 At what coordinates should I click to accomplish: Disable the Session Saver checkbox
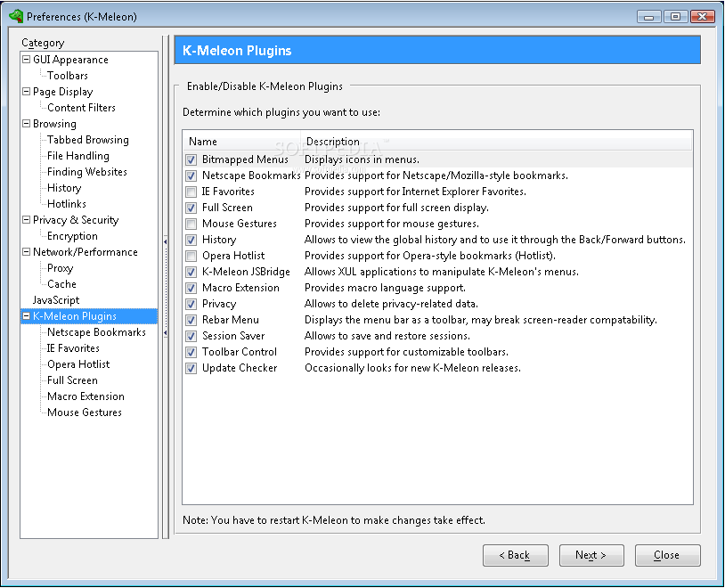[x=191, y=337]
